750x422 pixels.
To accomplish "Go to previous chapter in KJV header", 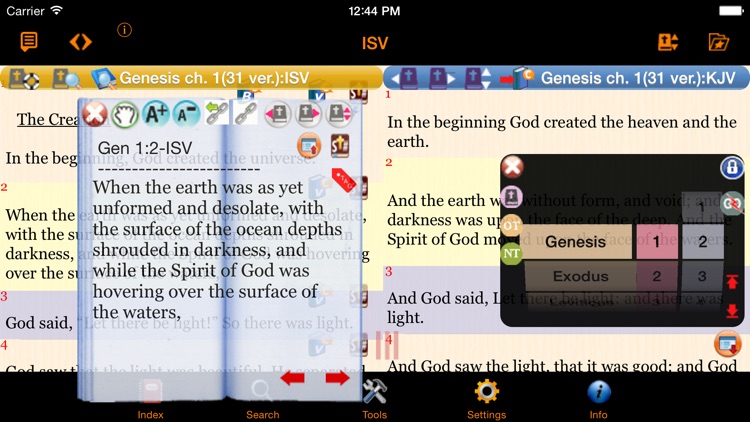I will (405, 78).
